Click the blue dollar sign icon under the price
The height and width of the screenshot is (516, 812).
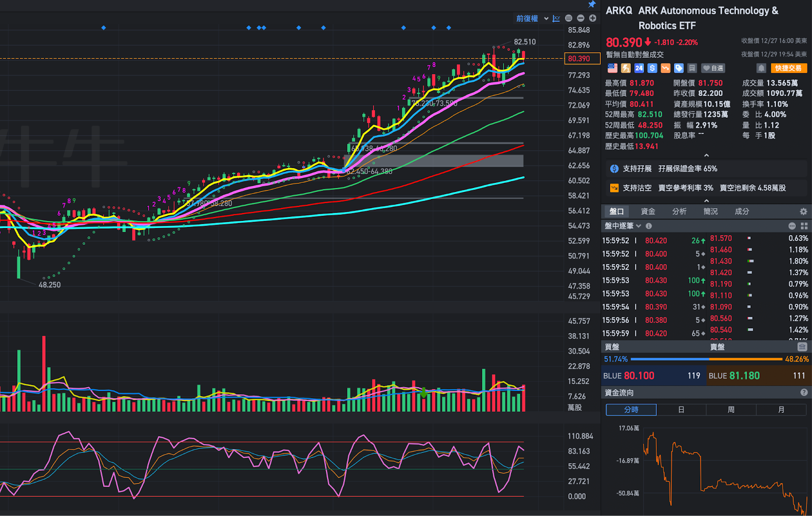click(652, 68)
